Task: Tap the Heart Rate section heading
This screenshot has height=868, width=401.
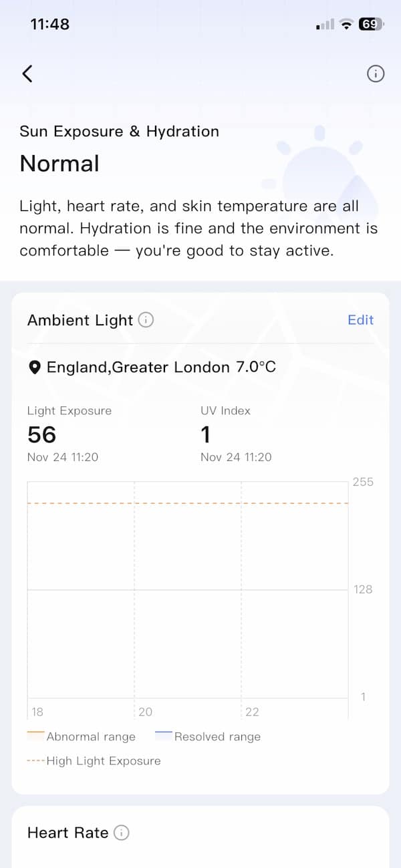Action: 68,833
